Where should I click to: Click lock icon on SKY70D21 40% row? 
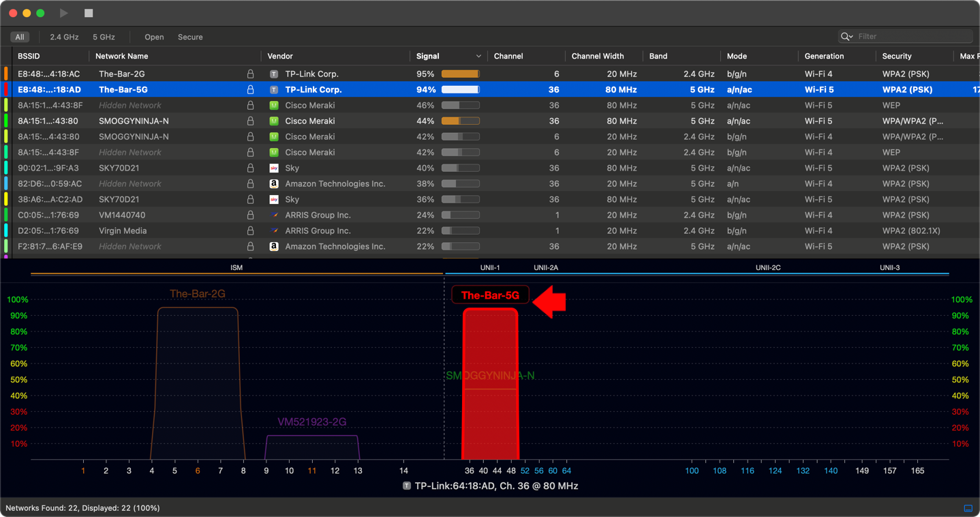coord(250,168)
